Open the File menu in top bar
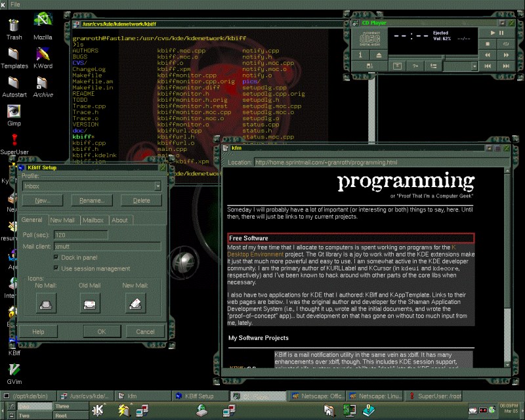The image size is (525, 420). pos(15,5)
